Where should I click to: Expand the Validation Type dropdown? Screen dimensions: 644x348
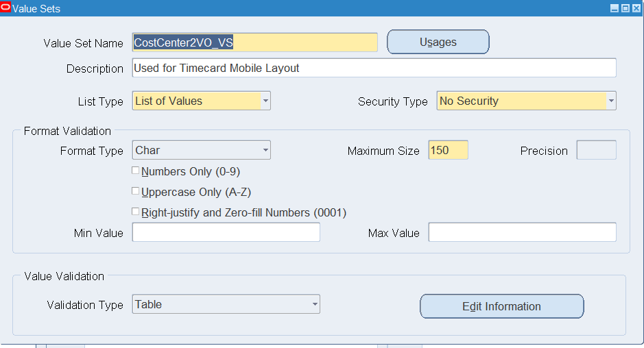click(x=315, y=304)
